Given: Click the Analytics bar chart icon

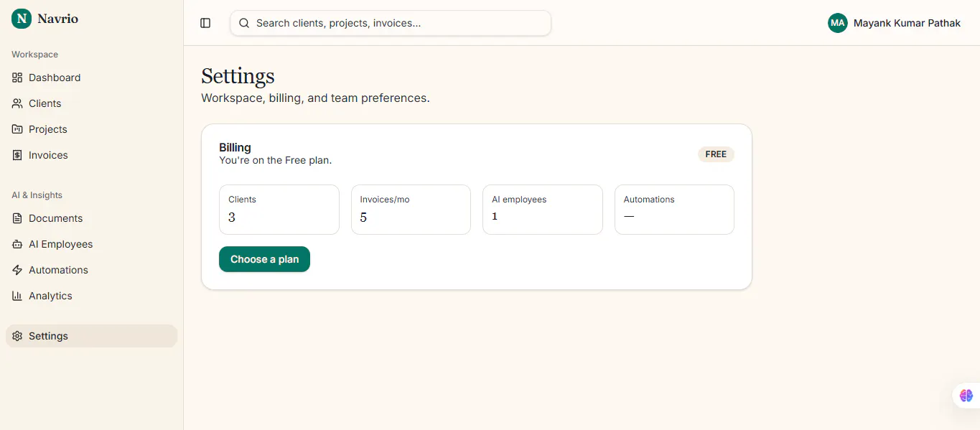Looking at the screenshot, I should coord(17,296).
